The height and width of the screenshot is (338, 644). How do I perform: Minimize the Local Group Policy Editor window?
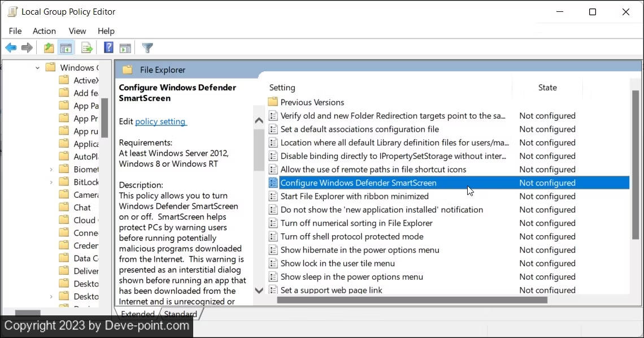point(559,12)
